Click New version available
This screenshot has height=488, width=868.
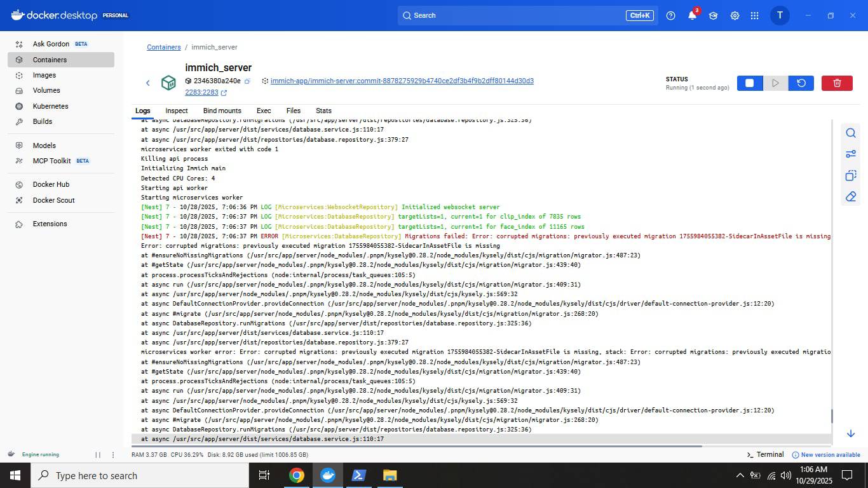tap(826, 455)
